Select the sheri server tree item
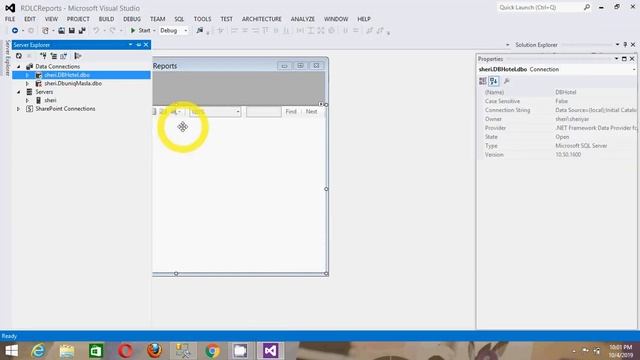 50,100
